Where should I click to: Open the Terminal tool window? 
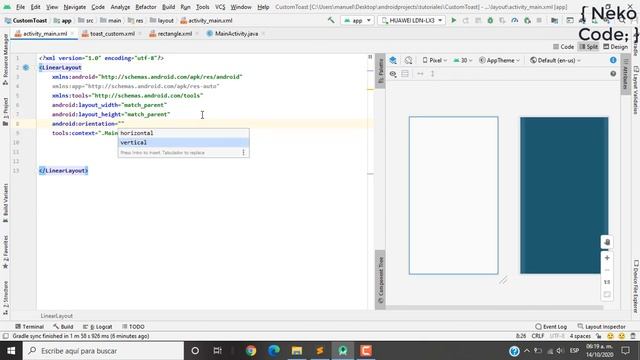[x=29, y=327]
